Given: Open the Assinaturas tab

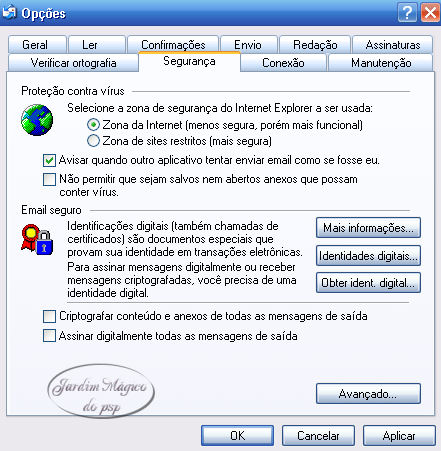Looking at the screenshot, I should click(x=393, y=45).
